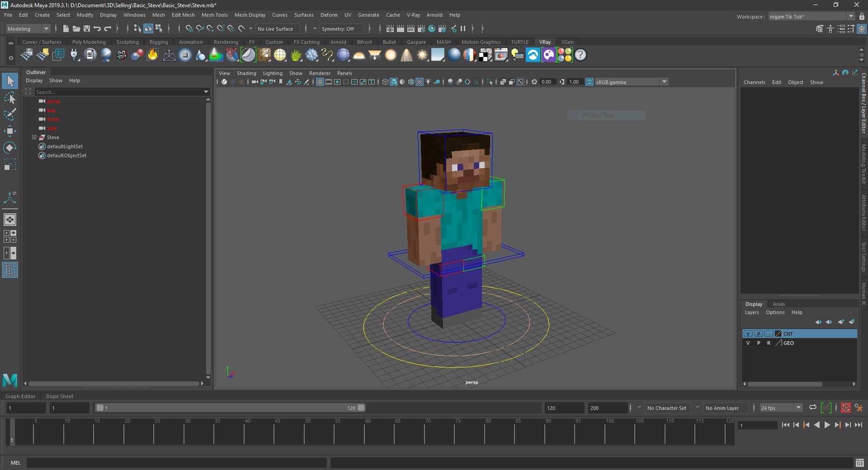Screen dimensions: 868x470
Task: Click go to start of playback range
Action: coord(785,425)
